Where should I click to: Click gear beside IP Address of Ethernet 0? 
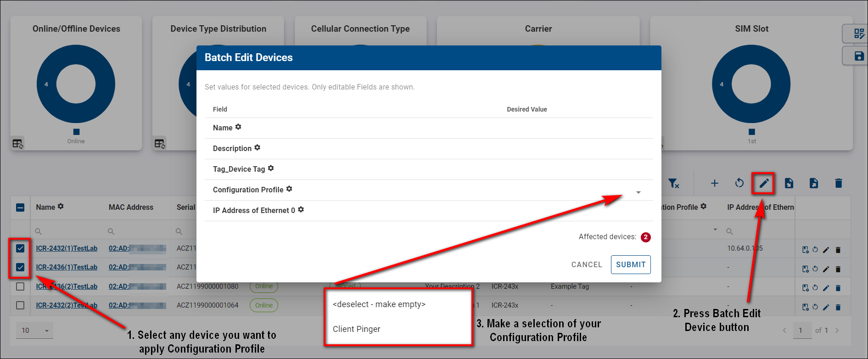pyautogui.click(x=301, y=210)
